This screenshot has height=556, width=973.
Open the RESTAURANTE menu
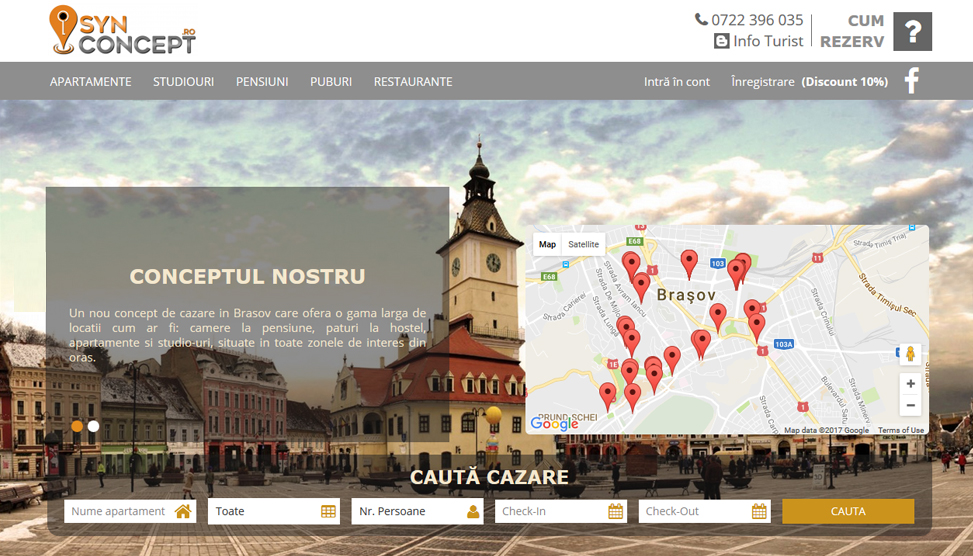tap(413, 81)
